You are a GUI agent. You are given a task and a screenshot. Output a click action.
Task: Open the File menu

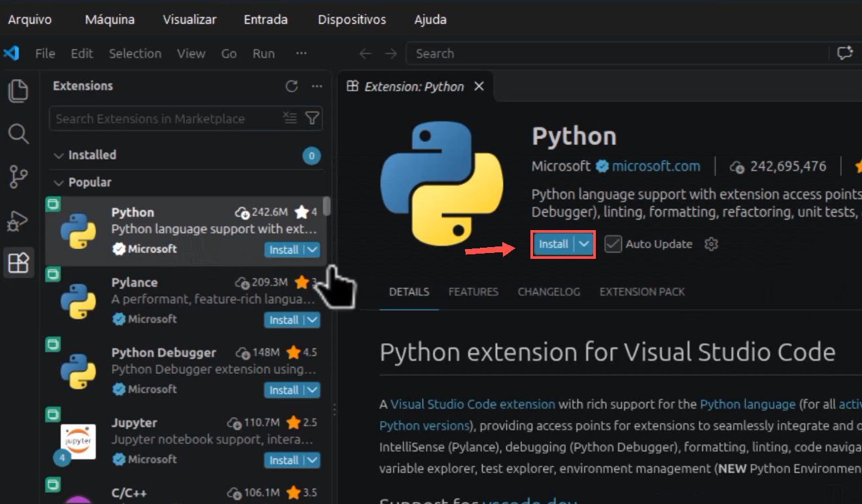point(45,54)
